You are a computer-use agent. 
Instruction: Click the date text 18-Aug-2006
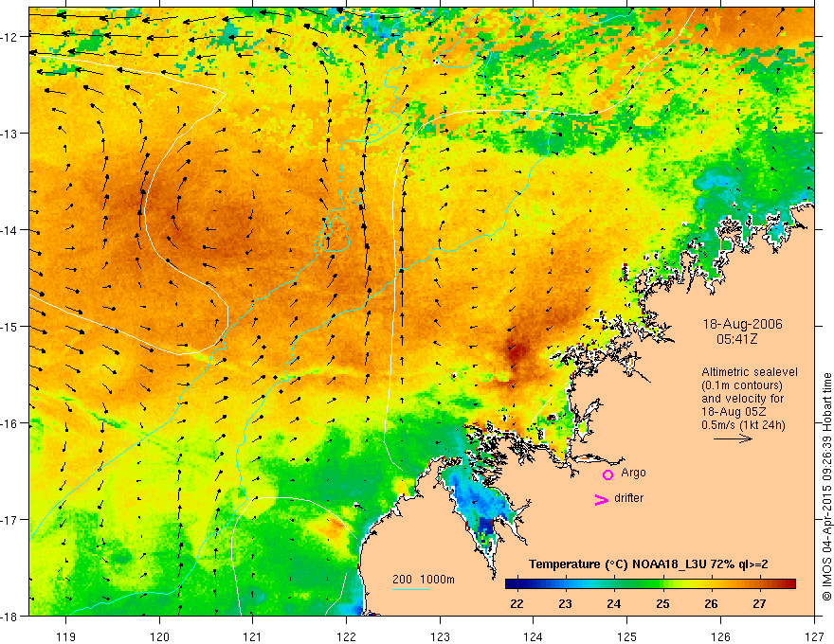[742, 324]
